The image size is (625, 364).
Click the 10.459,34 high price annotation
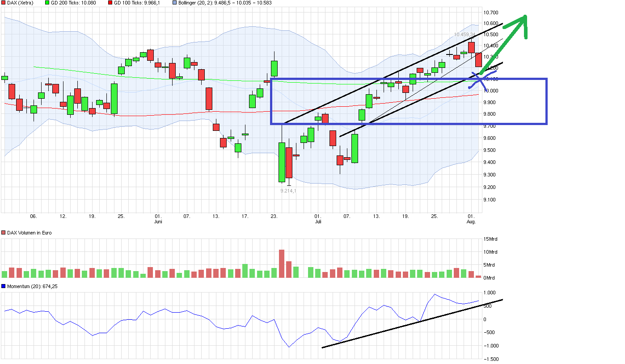tap(465, 34)
